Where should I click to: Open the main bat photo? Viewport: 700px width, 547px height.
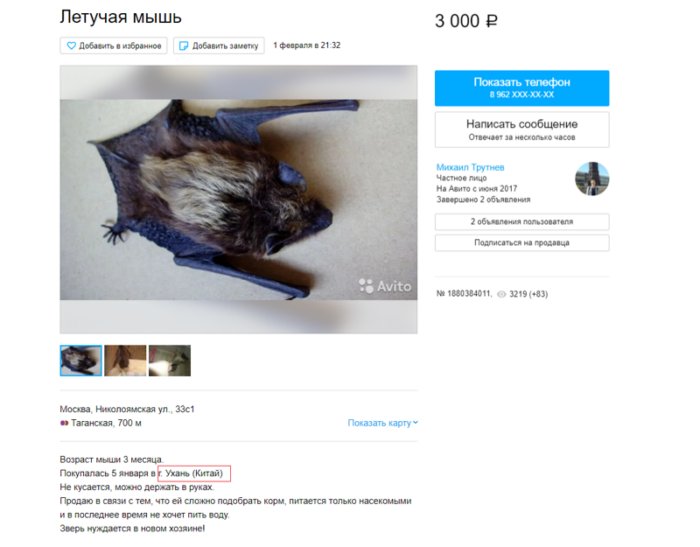238,199
